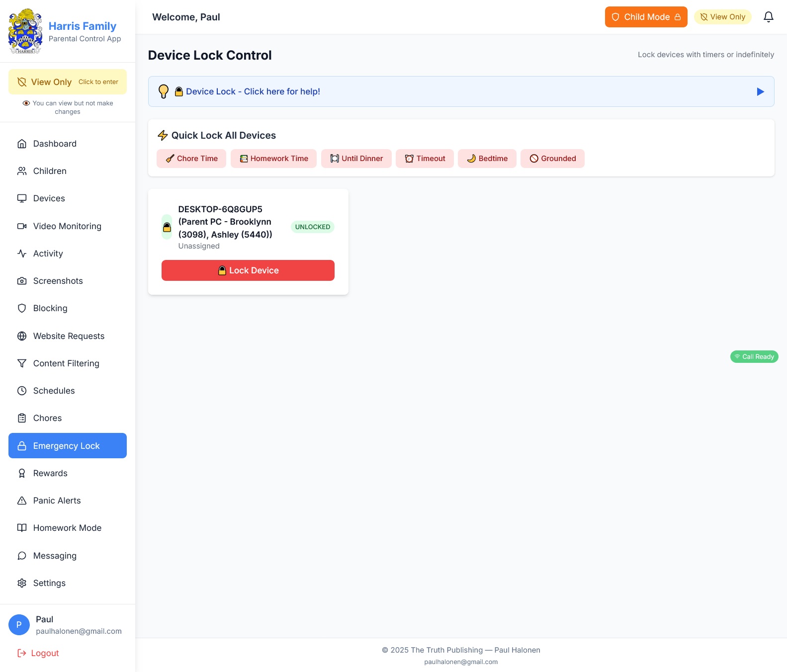The width and height of the screenshot is (787, 672).
Task: Toggle the View Only badge in header
Action: tap(722, 17)
